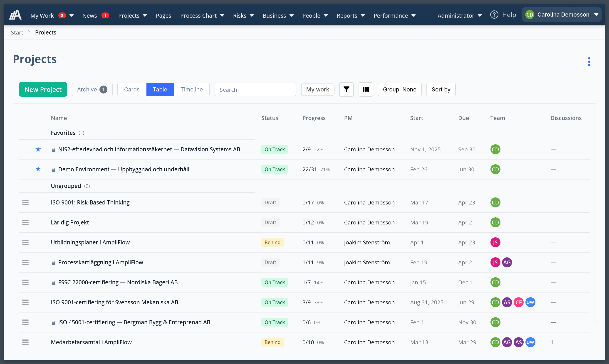Click inside the Search field
This screenshot has height=364, width=609.
point(255,89)
